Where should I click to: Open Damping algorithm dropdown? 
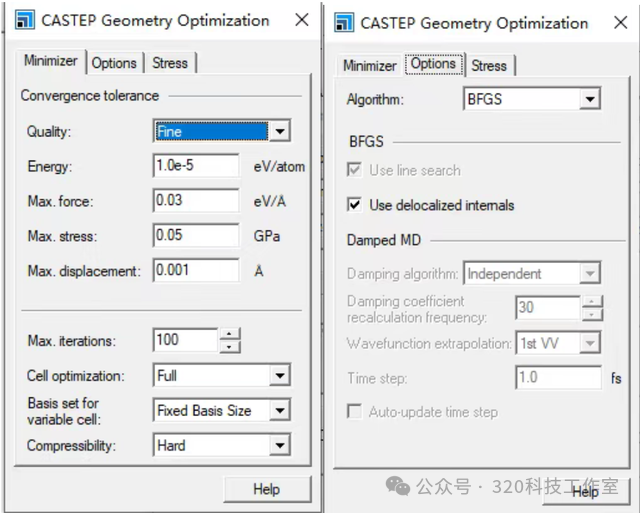coord(532,273)
